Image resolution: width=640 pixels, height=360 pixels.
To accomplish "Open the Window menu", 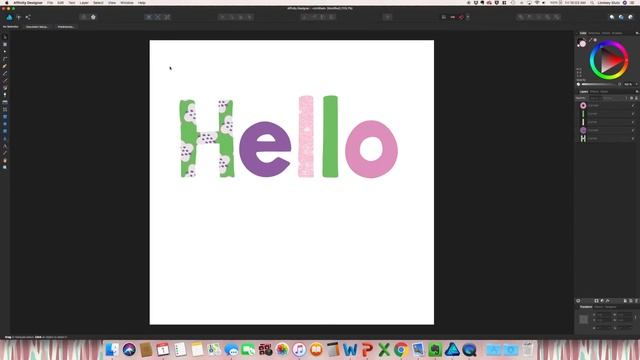I will [x=127, y=3].
